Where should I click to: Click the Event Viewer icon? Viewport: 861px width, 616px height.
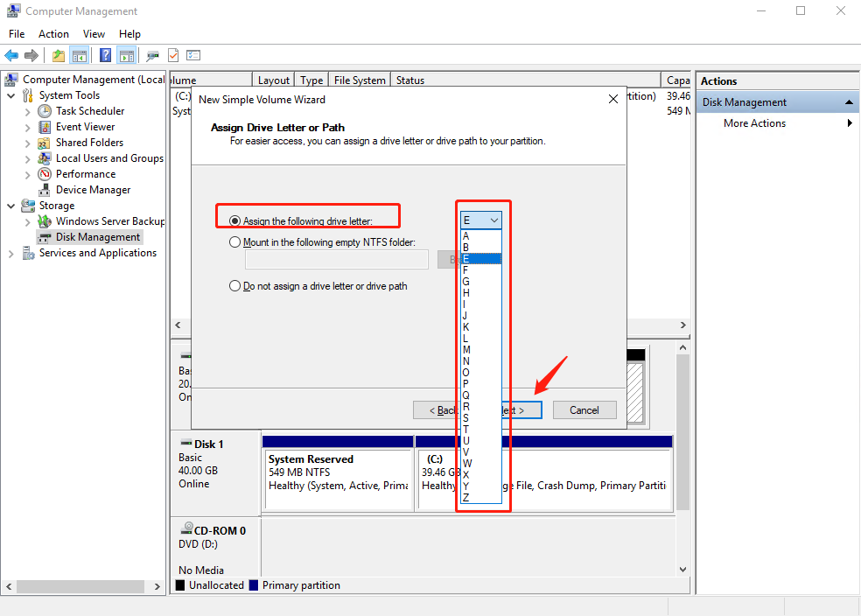click(45, 127)
